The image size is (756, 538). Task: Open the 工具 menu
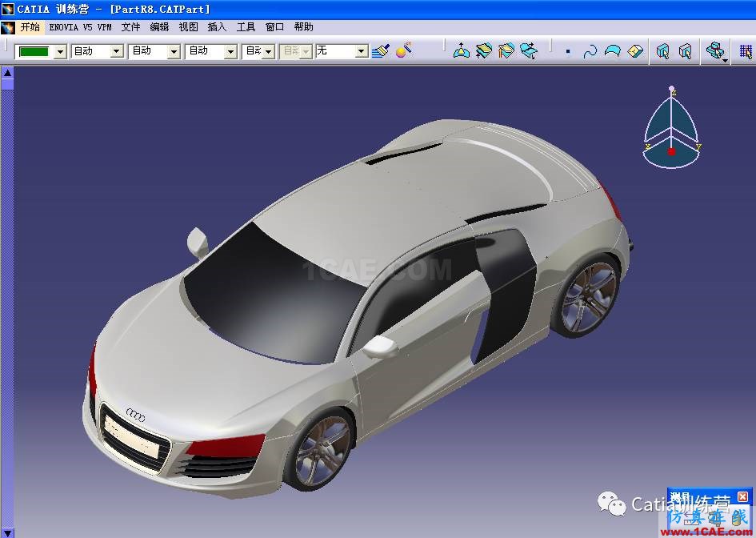pyautogui.click(x=246, y=27)
